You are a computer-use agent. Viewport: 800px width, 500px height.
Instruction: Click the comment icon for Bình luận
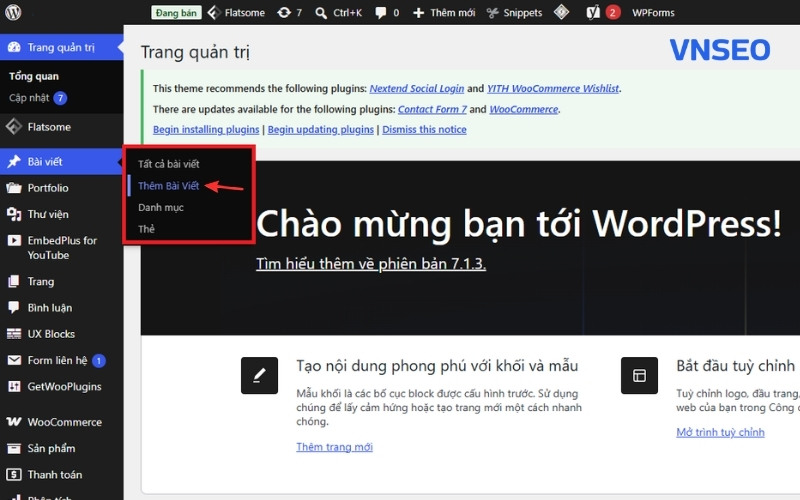pyautogui.click(x=14, y=307)
